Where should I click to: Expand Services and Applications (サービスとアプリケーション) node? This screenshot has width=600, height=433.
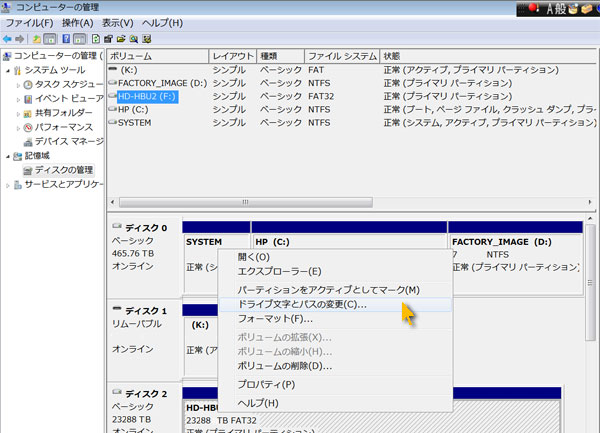(x=8, y=185)
